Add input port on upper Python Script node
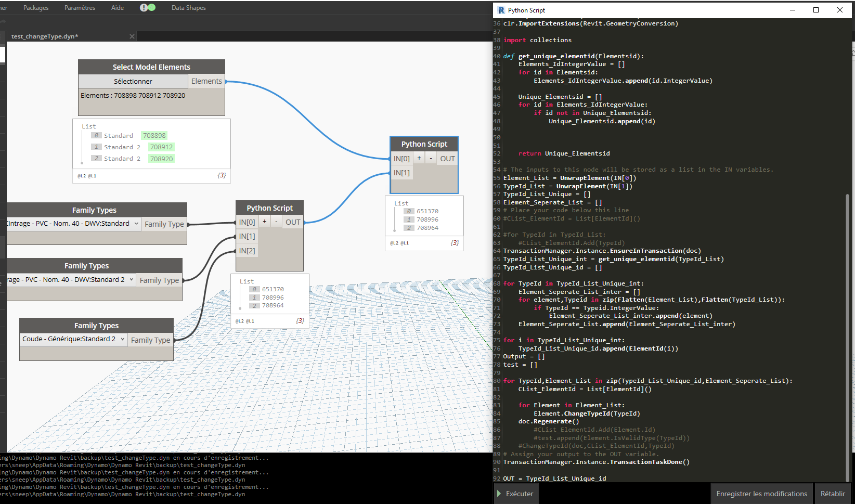 (x=419, y=158)
